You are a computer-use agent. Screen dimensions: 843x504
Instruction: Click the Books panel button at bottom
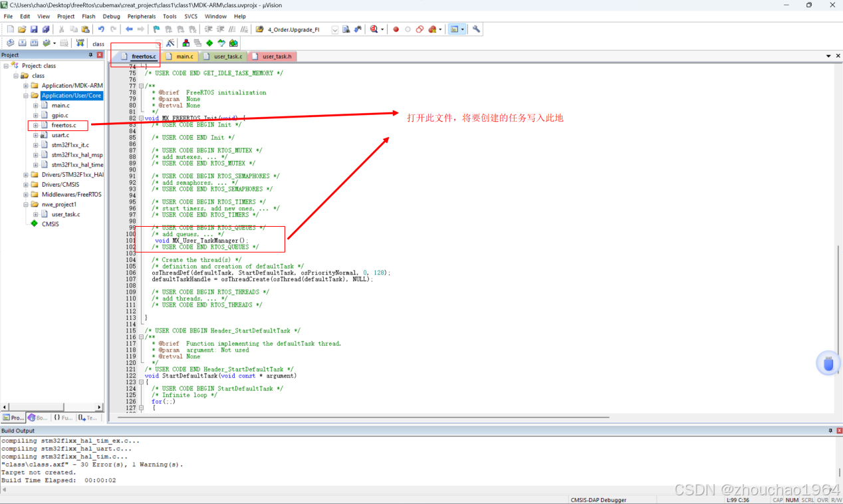pyautogui.click(x=38, y=417)
